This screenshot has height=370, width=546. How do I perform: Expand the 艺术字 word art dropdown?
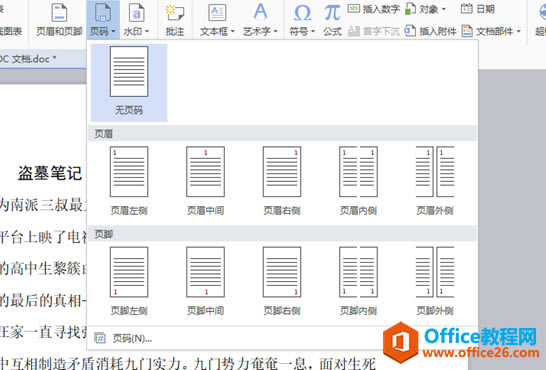click(x=260, y=20)
